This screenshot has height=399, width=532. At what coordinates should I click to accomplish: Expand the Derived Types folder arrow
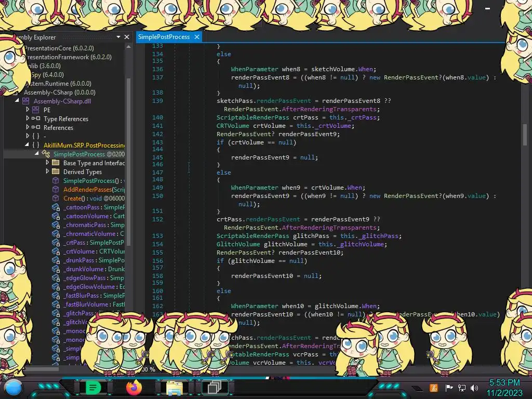tap(47, 171)
